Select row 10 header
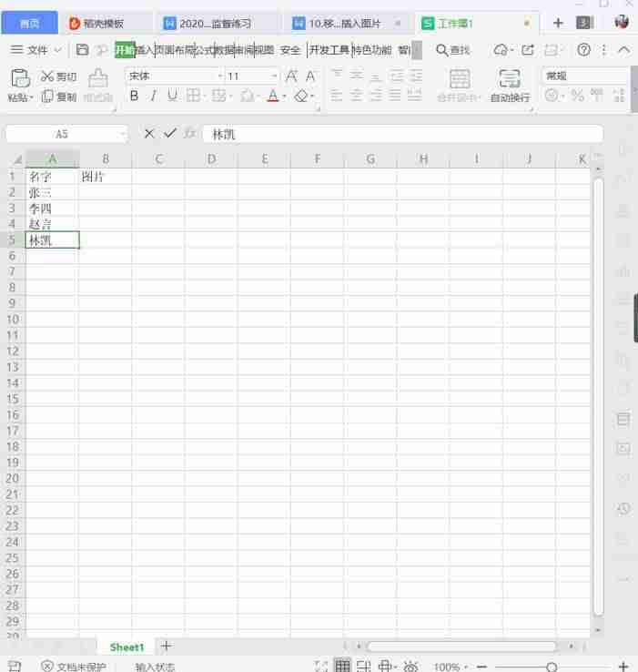638x672 pixels. (13, 320)
